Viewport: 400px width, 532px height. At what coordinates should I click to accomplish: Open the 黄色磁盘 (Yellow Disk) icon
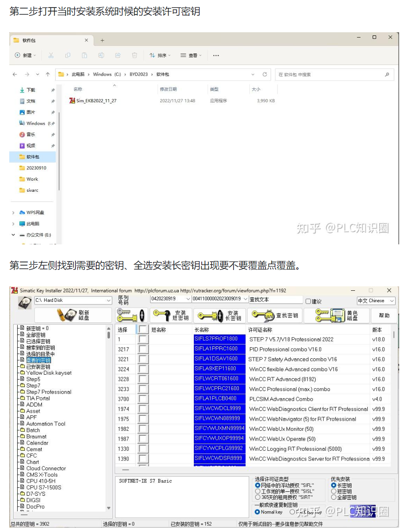(x=339, y=315)
